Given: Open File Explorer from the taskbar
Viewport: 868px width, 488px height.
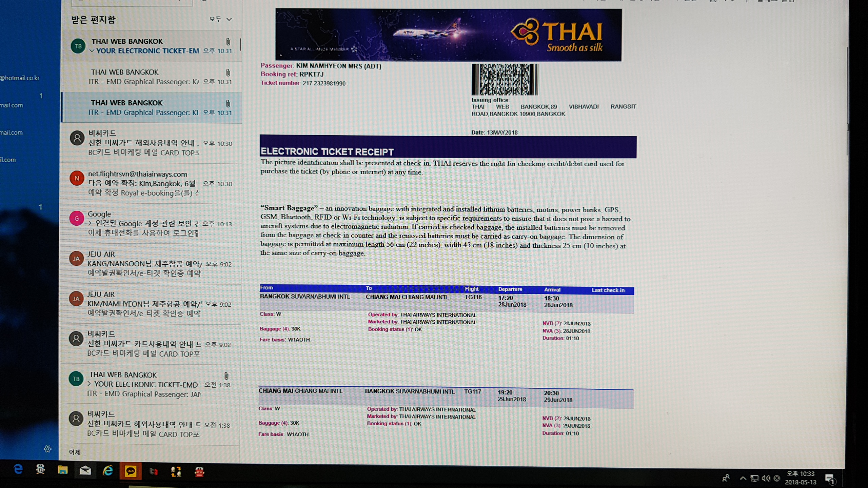Looking at the screenshot, I should click(63, 470).
